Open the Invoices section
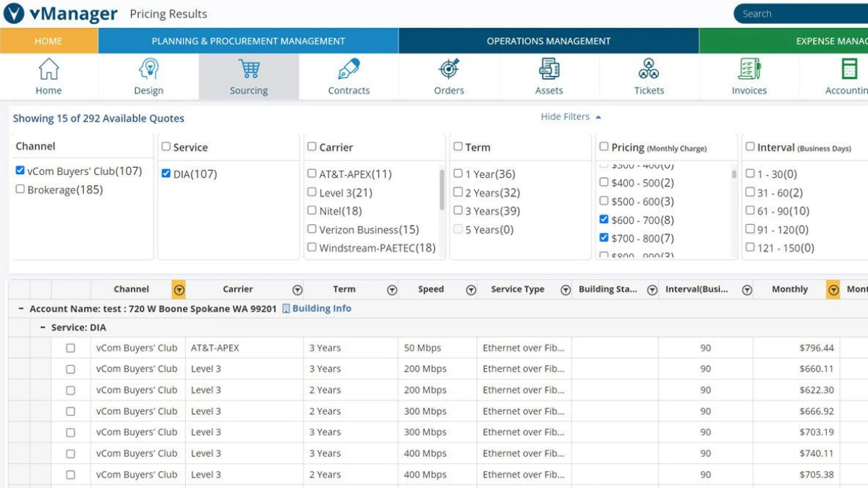 [749, 76]
